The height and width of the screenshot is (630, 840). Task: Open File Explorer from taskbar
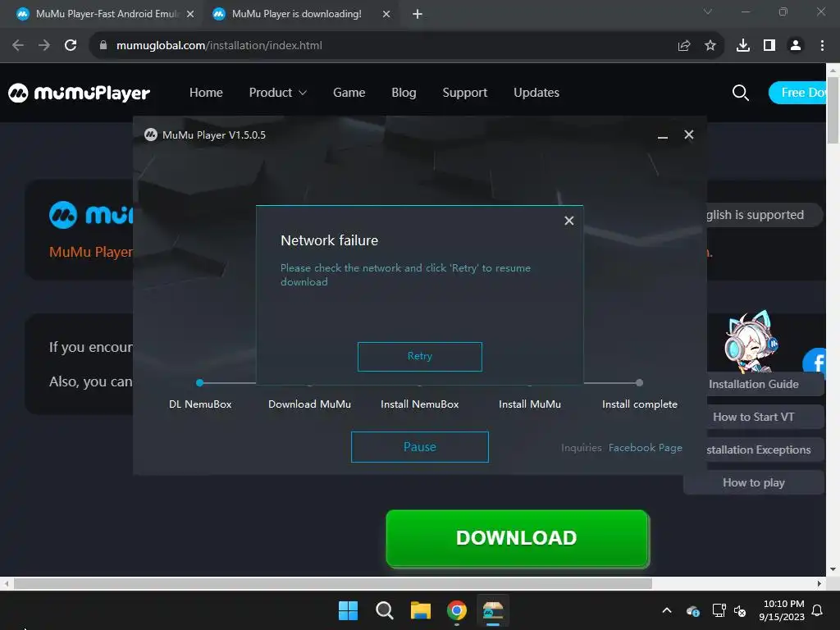point(421,610)
